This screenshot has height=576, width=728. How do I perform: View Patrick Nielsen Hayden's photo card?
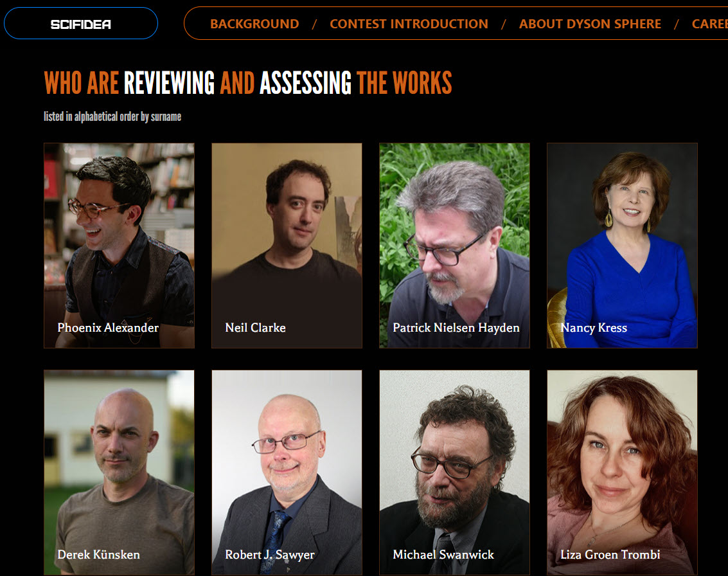point(454,246)
